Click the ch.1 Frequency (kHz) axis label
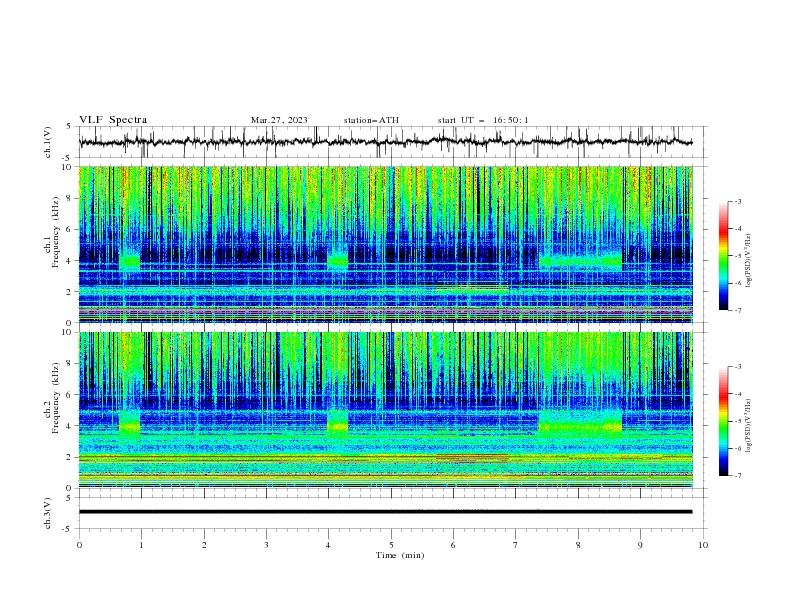This screenshot has height=612, width=792. (x=52, y=232)
